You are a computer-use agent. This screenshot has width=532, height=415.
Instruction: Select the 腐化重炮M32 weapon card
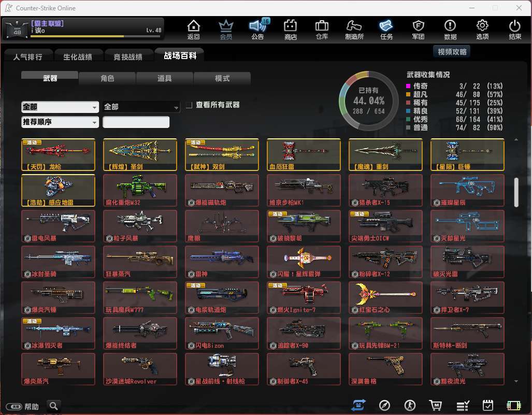[140, 190]
